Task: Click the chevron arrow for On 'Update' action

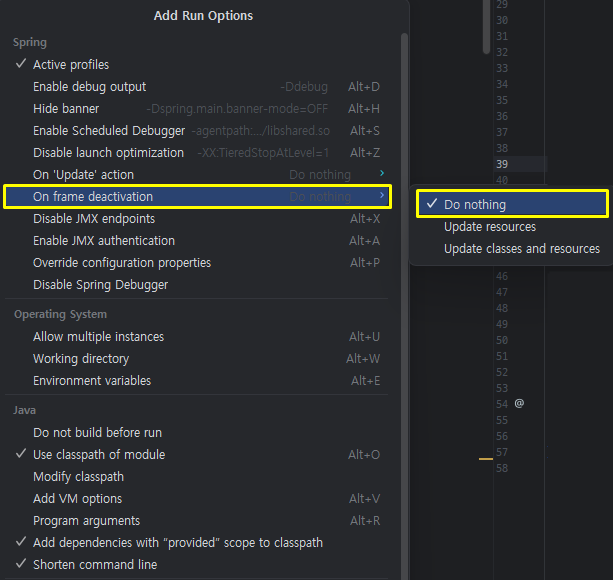Action: pyautogui.click(x=382, y=173)
